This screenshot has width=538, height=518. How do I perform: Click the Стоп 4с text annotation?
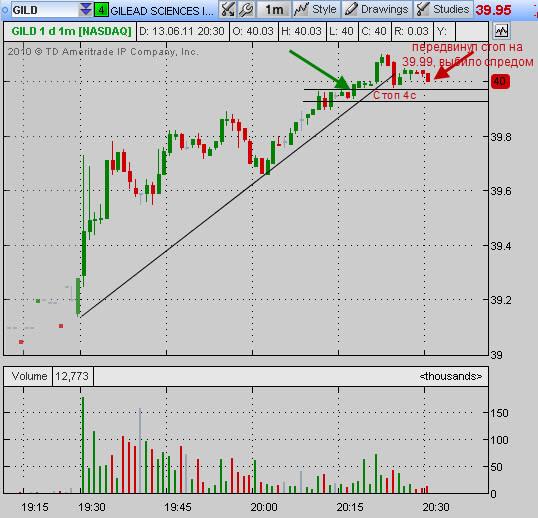tap(394, 95)
